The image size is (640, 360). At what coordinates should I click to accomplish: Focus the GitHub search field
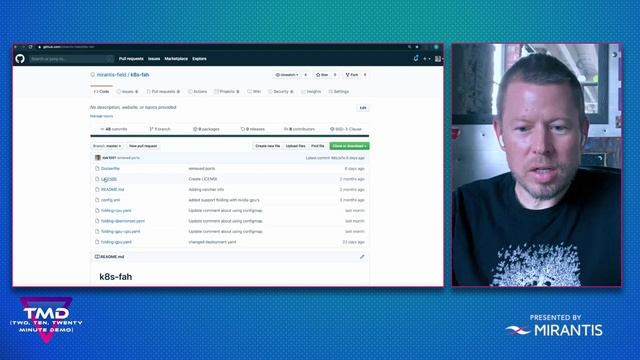coord(71,59)
